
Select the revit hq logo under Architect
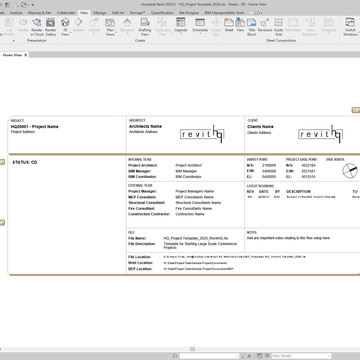coord(202,134)
